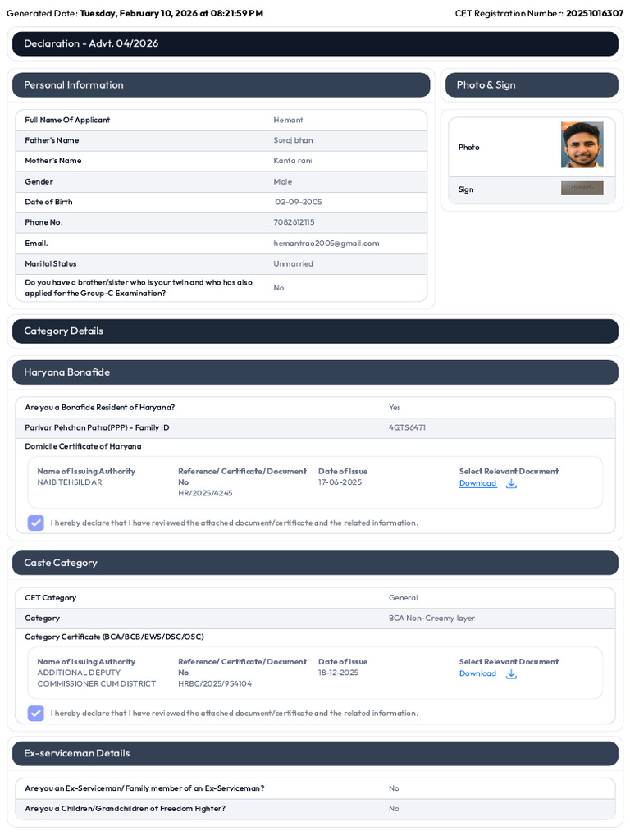
Task: Click Family ID value 4QTS6471
Action: [x=407, y=428]
